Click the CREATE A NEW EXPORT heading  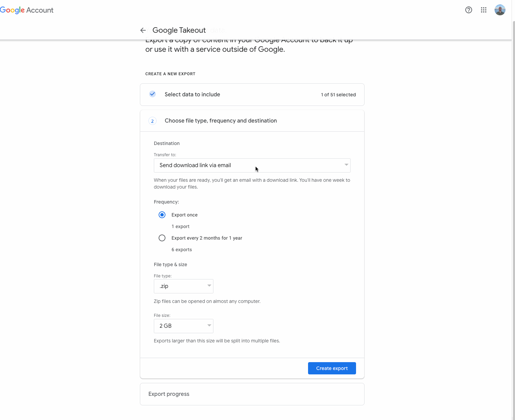point(170,74)
